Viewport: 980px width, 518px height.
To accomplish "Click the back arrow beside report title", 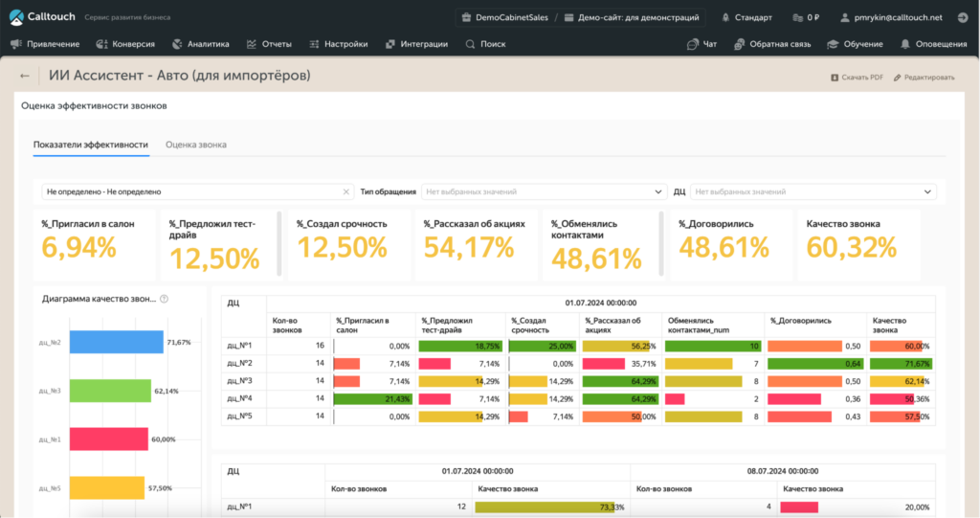I will coord(26,76).
